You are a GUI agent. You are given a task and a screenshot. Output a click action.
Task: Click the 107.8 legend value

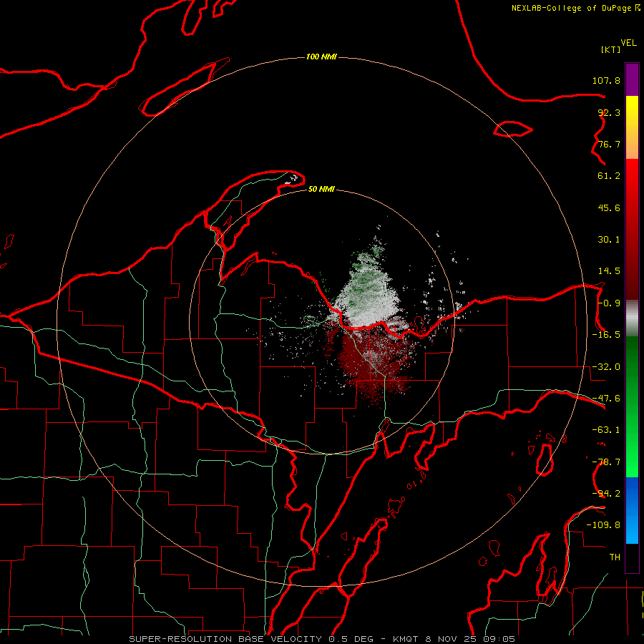606,80
